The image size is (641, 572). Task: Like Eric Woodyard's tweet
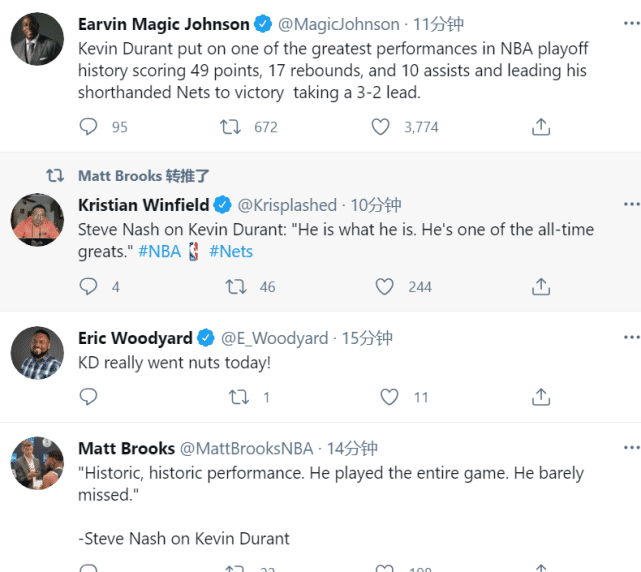389,397
